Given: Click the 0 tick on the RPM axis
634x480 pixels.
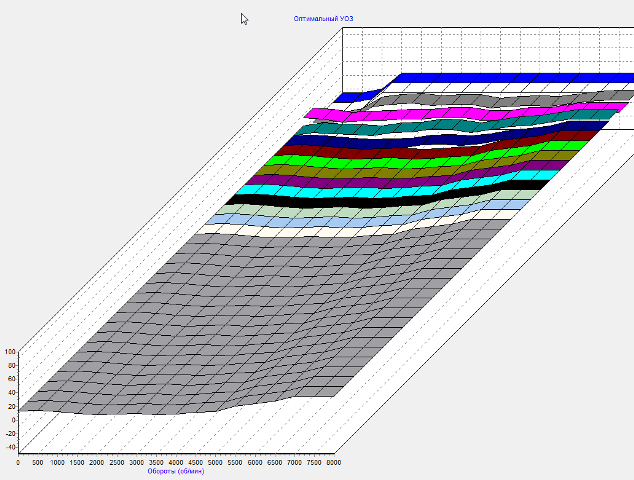Looking at the screenshot, I should coord(18,463).
